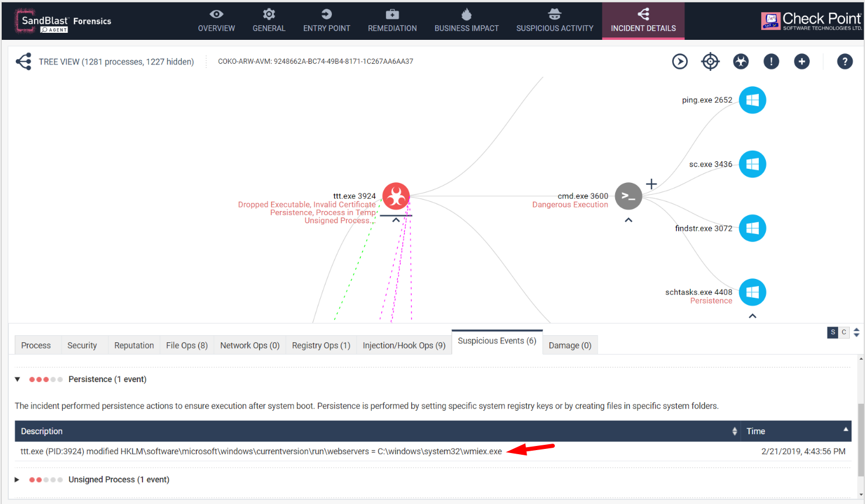Click the exclamation alert toolbar icon
Image resolution: width=865 pixels, height=504 pixels.
(x=771, y=61)
